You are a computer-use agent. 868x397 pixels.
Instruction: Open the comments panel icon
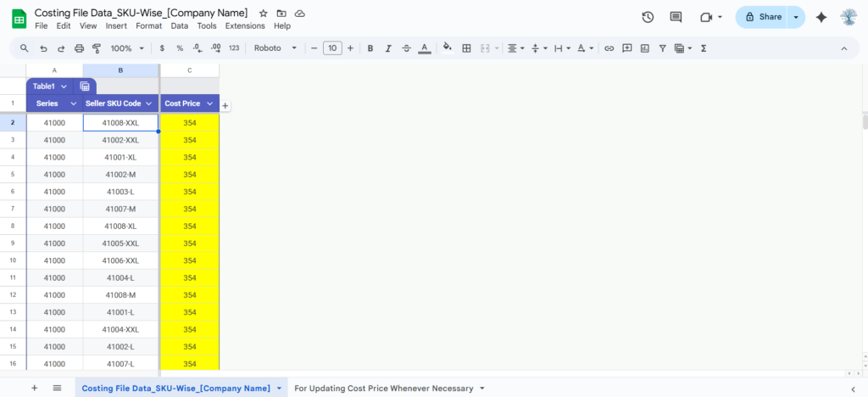click(x=676, y=17)
